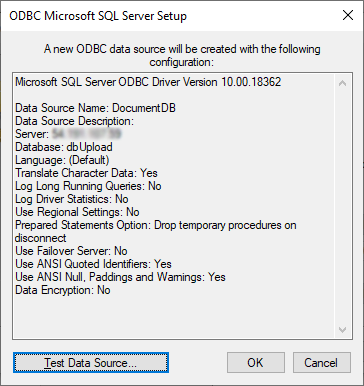
Task: Click the ODBC Driver Version text line
Action: [x=148, y=82]
